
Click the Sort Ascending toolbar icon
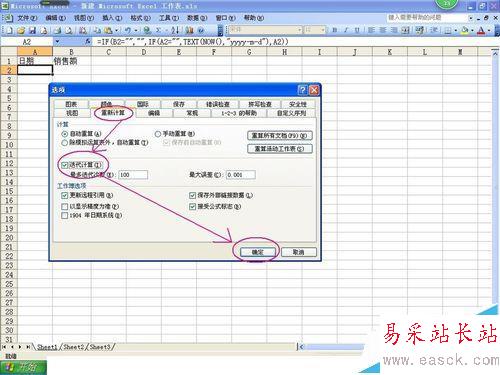175,31
